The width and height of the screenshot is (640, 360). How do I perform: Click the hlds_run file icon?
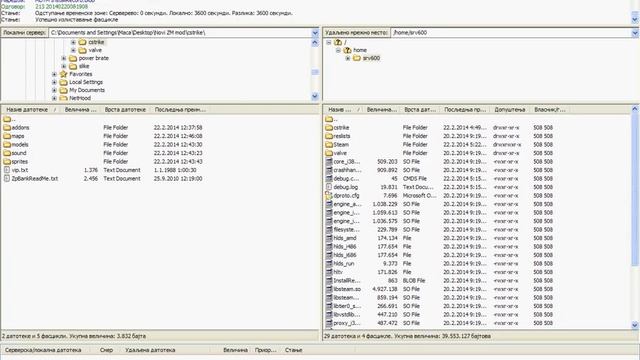(x=329, y=263)
